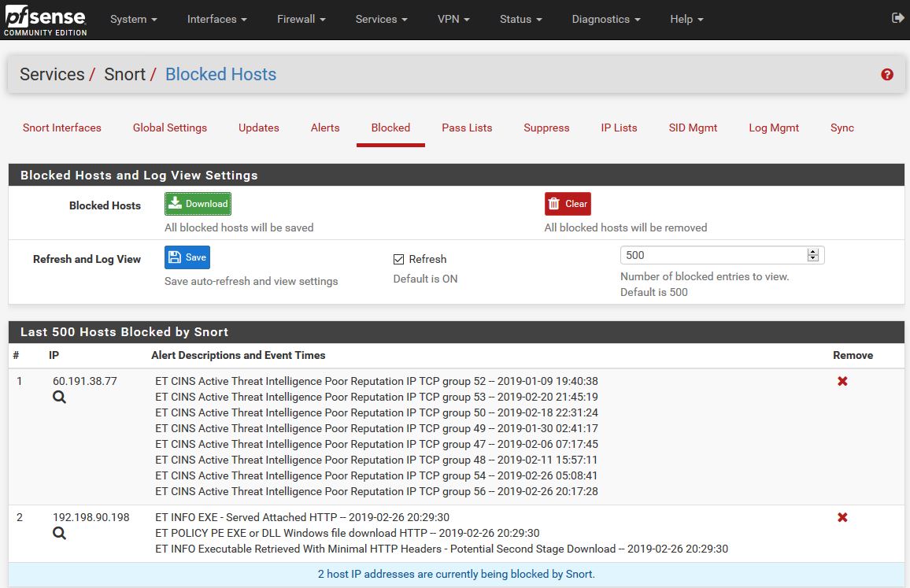
Task: Go to the Global Settings tab
Action: (x=170, y=128)
